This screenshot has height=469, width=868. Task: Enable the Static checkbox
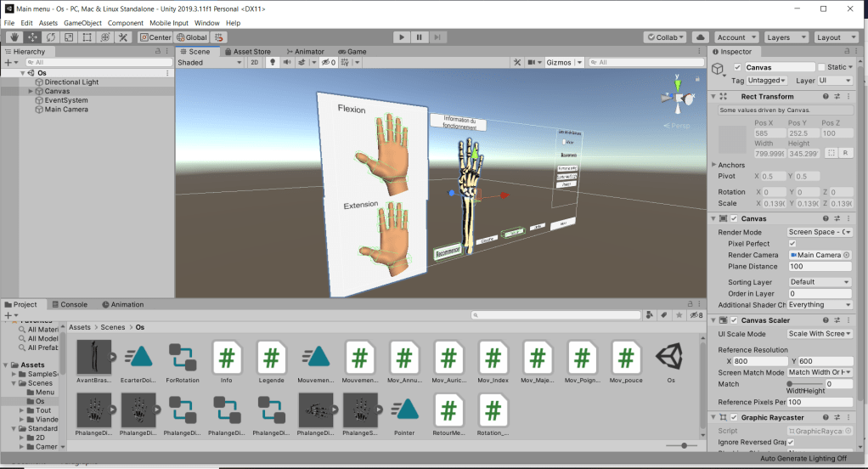[x=821, y=67]
